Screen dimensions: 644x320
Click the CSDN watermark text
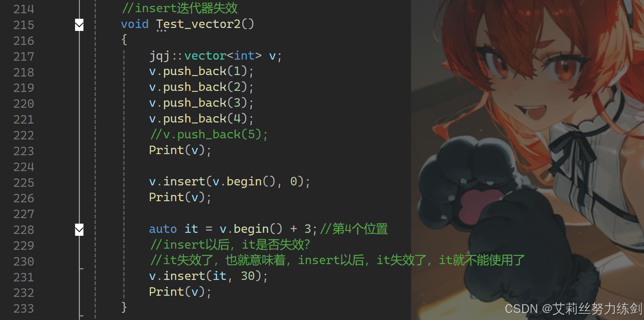pos(574,309)
